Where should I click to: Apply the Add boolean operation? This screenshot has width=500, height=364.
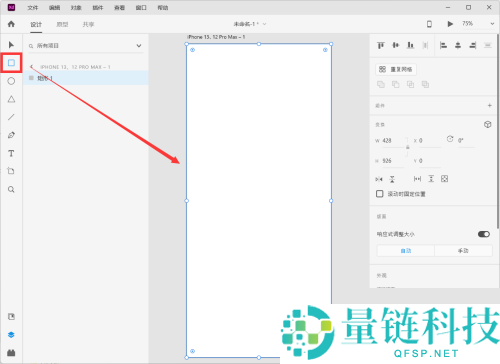coord(381,84)
